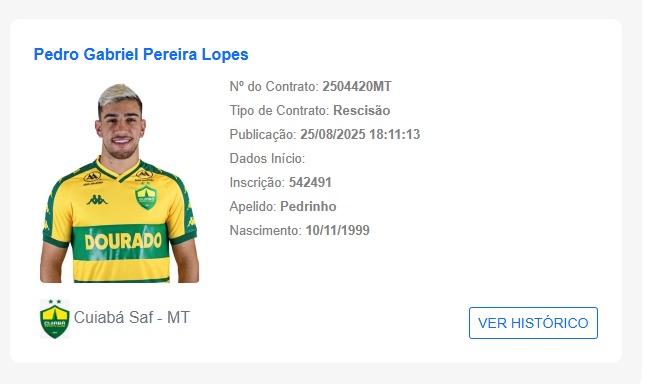Viewport: 650px width, 384px height.
Task: Click the Cuiabá club crest icon
Action: tap(55, 318)
